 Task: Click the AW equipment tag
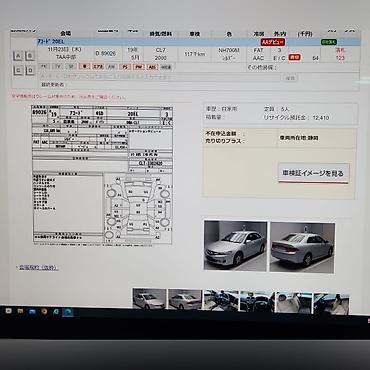click(111, 67)
